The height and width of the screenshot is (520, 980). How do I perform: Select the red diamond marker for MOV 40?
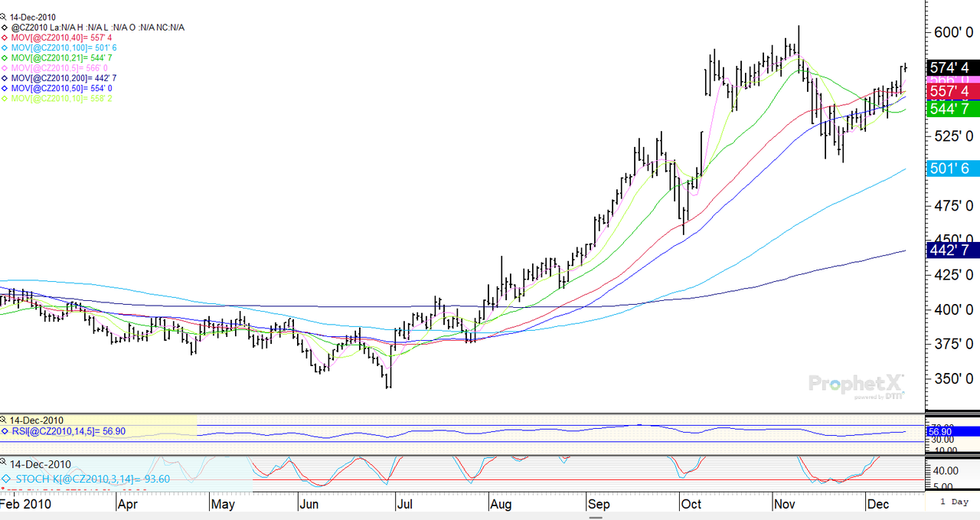(x=4, y=38)
